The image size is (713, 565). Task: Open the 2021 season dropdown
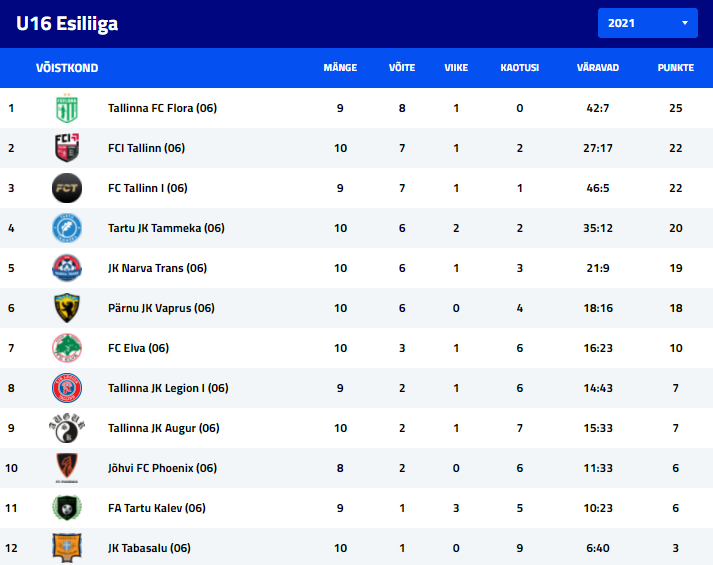click(648, 23)
